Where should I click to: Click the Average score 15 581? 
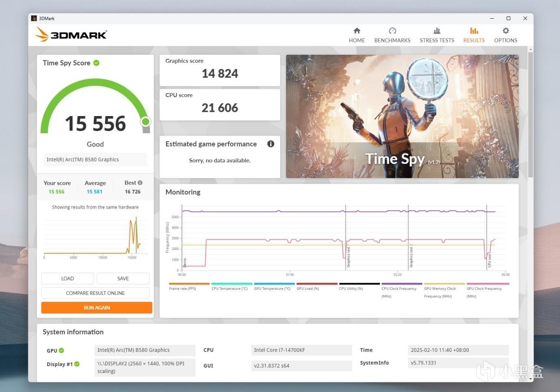95,192
